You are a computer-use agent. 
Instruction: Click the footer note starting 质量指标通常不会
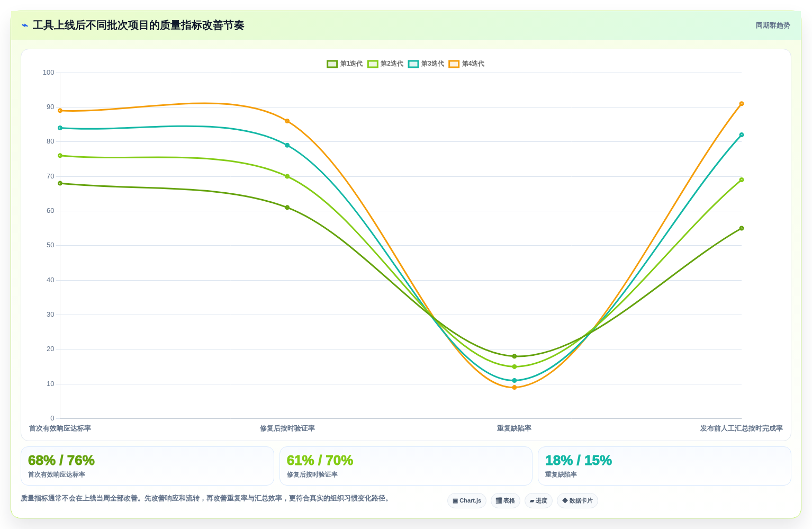pyautogui.click(x=206, y=498)
